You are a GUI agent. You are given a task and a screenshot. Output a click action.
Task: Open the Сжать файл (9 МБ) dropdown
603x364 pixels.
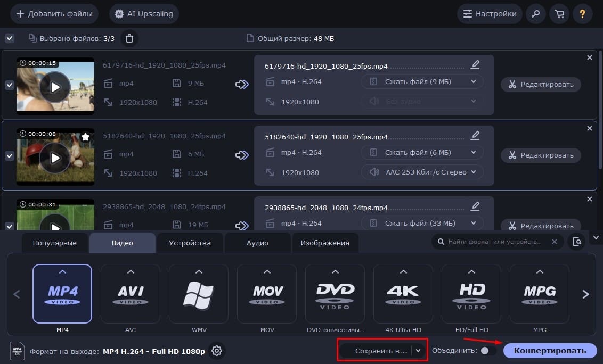click(422, 82)
